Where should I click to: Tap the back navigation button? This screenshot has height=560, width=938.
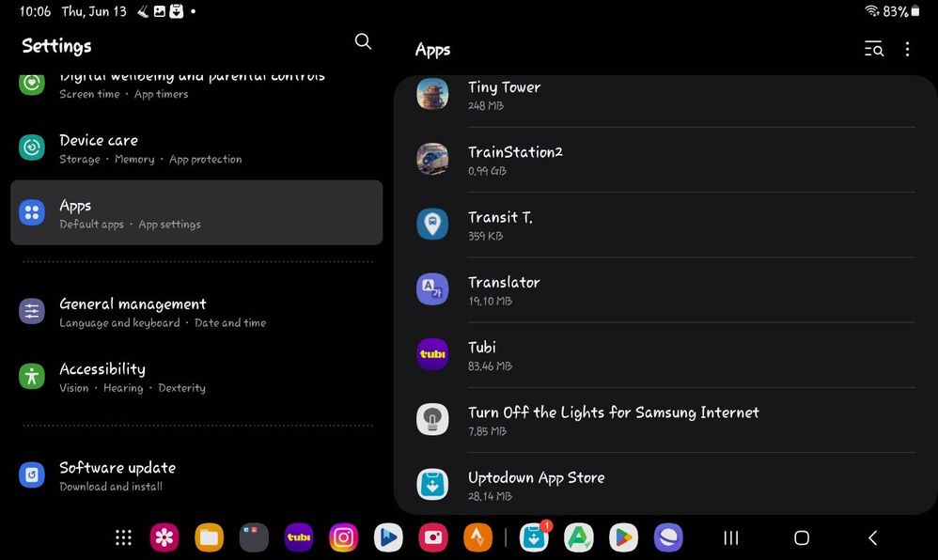coord(873,537)
